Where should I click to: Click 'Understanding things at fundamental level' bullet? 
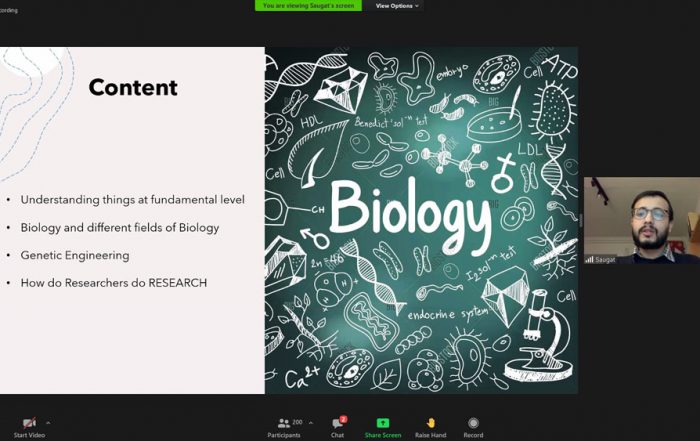click(x=132, y=200)
